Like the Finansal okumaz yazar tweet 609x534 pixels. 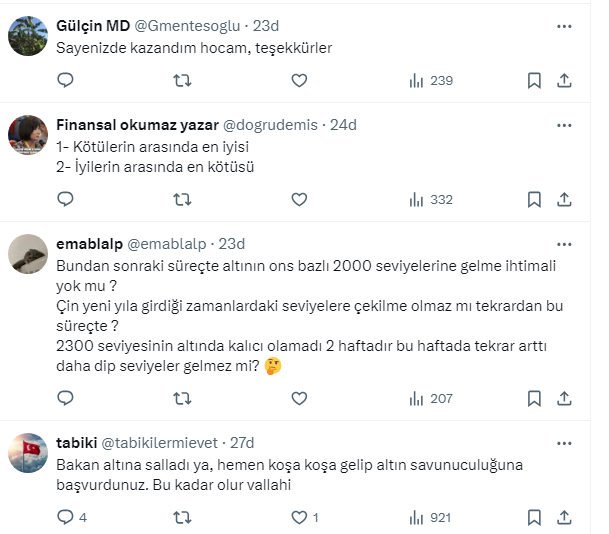tap(299, 200)
